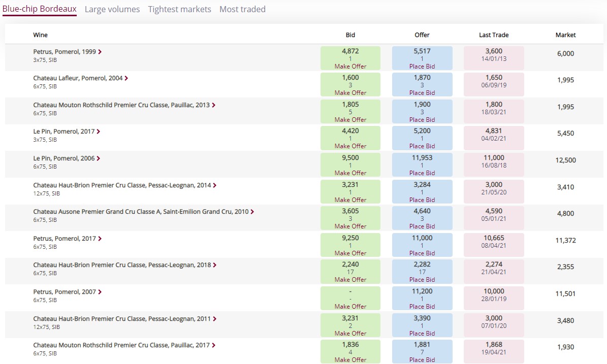Place Bid on Haut-Brion 2011 offer 3,390
The image size is (607, 364).
click(422, 334)
